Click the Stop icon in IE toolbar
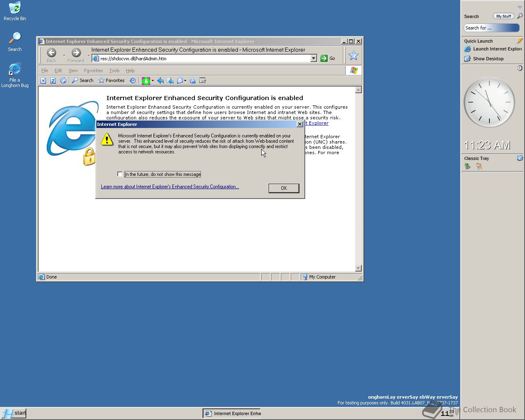The width and height of the screenshot is (525, 420). click(x=43, y=81)
